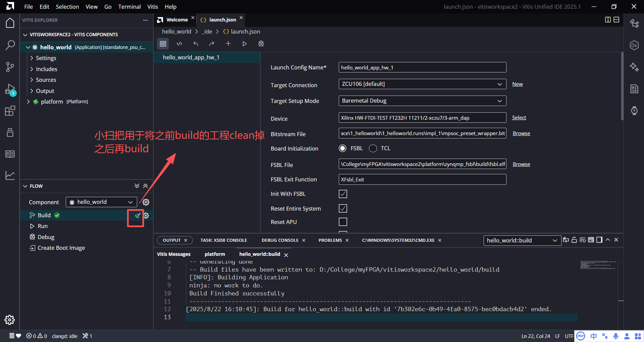The height and width of the screenshot is (342, 644).
Task: Switch to the Welcome tab
Action: 177,19
